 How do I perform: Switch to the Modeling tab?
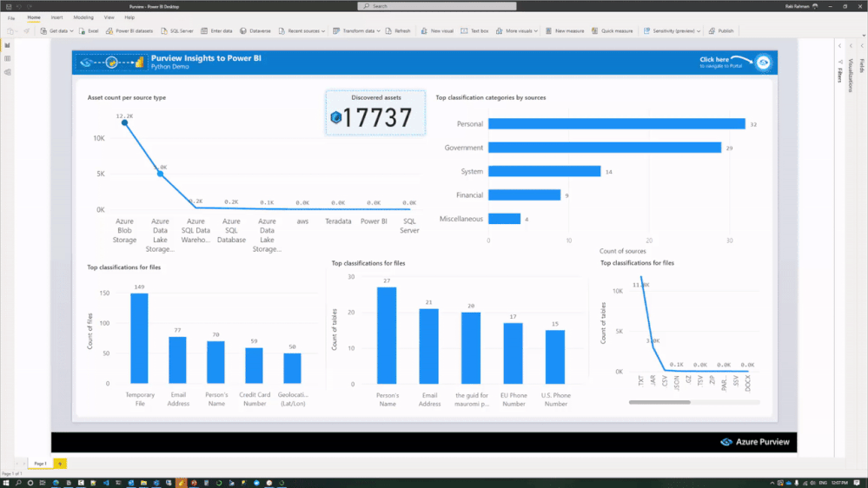point(83,17)
